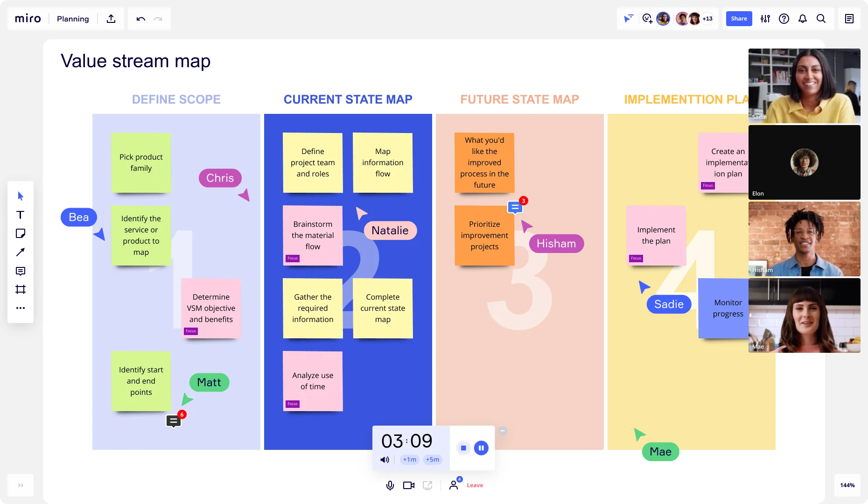Click the FUTURE STATE MAP heading
The height and width of the screenshot is (504, 868).
[x=520, y=99]
